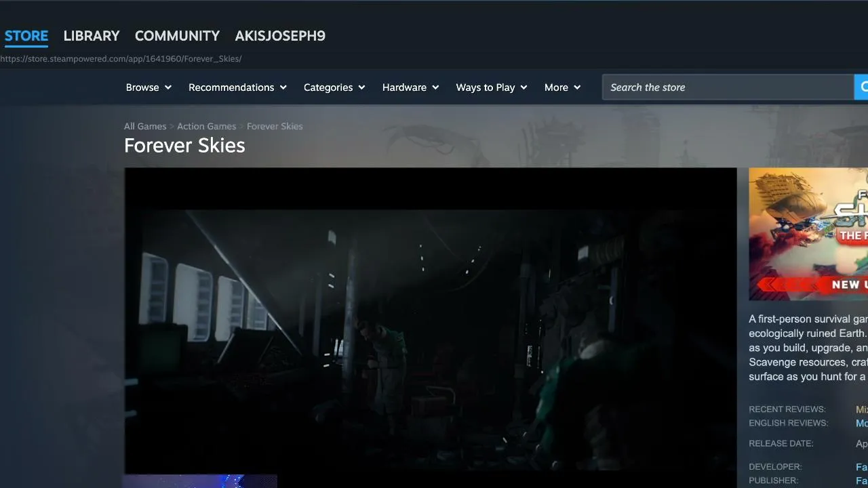Expand the Browse dropdown menu
This screenshot has width=868, height=488.
point(149,87)
